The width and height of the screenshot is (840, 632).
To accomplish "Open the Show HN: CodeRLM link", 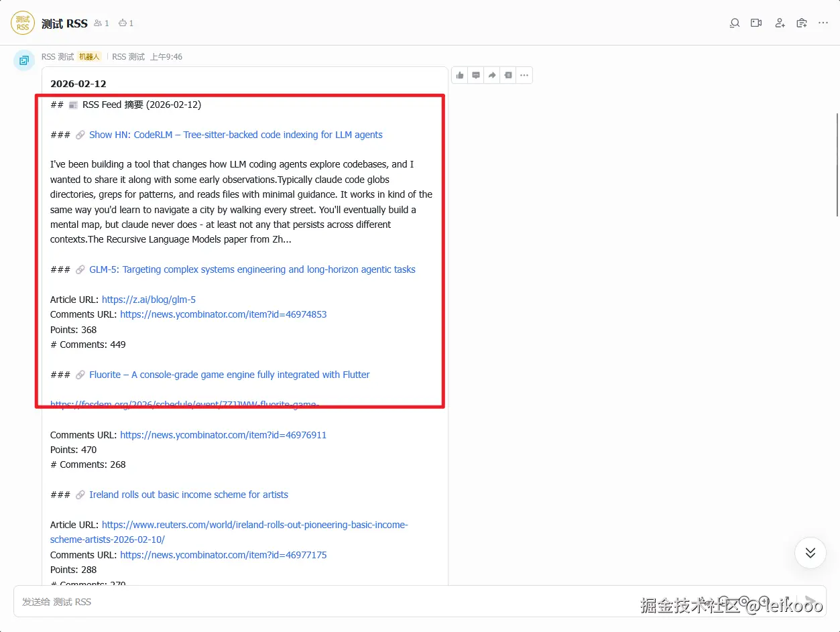I will tap(236, 135).
